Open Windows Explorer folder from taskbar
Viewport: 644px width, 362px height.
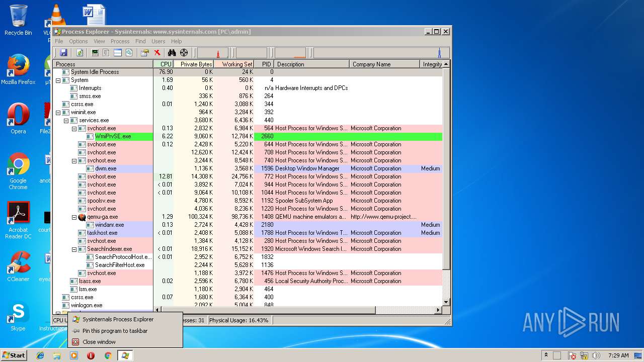pyautogui.click(x=57, y=355)
